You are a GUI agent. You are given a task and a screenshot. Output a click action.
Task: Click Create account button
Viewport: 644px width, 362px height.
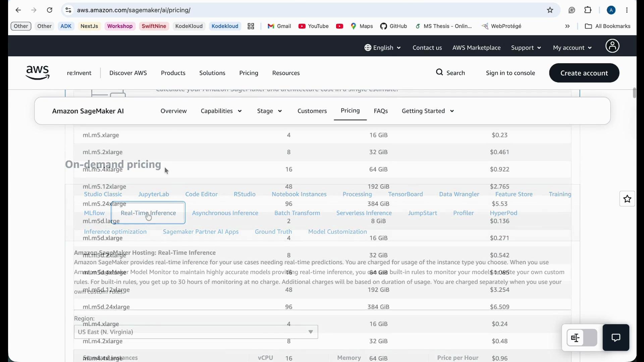584,73
